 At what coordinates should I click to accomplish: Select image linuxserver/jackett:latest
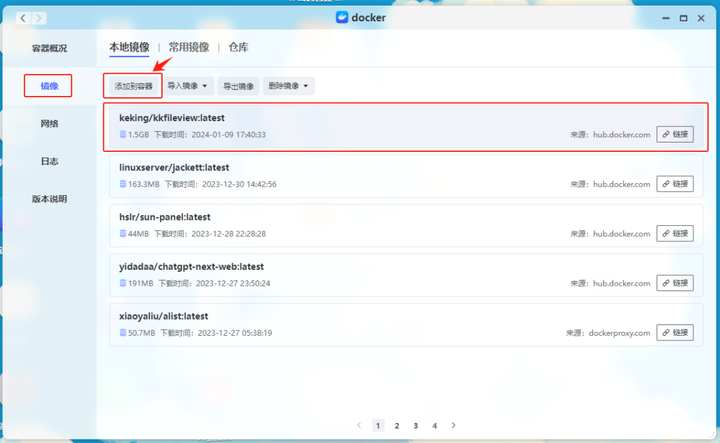pos(406,176)
